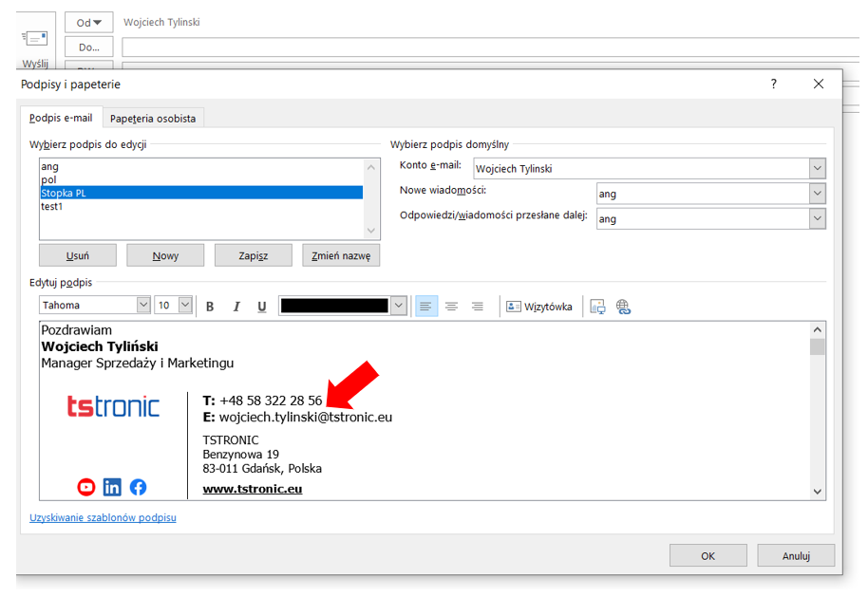Open the Tahoma font name dropdown
The image size is (868, 597).
[x=143, y=306]
